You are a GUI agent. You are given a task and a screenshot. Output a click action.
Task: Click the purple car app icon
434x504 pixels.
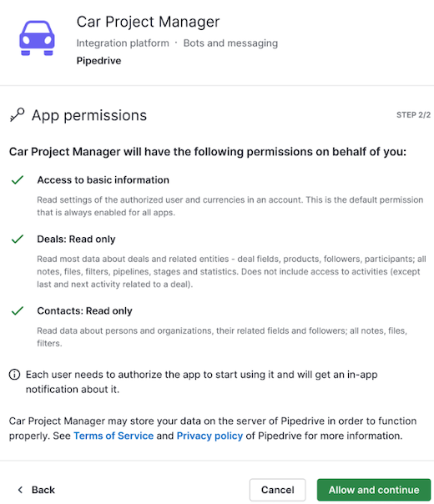37,38
